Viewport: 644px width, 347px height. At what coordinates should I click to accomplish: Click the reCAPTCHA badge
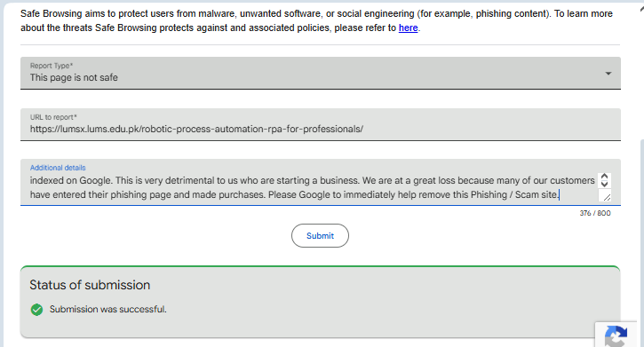click(x=616, y=335)
